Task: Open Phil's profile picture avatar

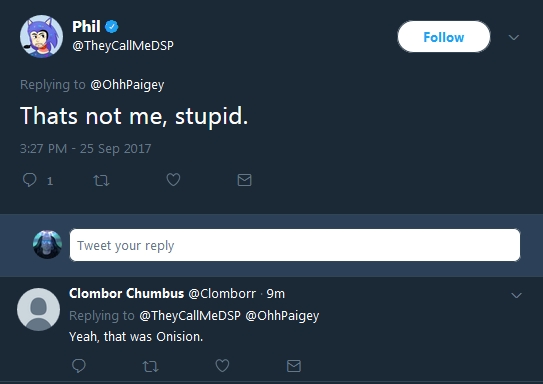Action: click(x=41, y=36)
